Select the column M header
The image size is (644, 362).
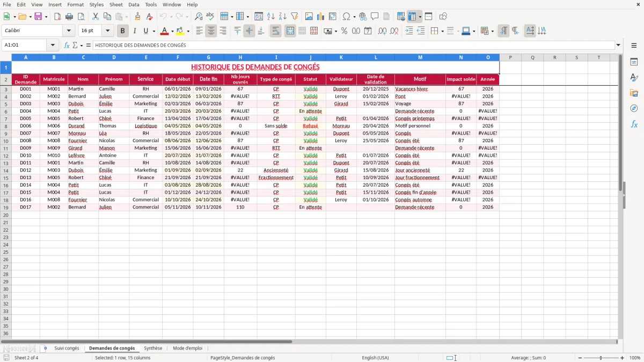tap(420, 57)
